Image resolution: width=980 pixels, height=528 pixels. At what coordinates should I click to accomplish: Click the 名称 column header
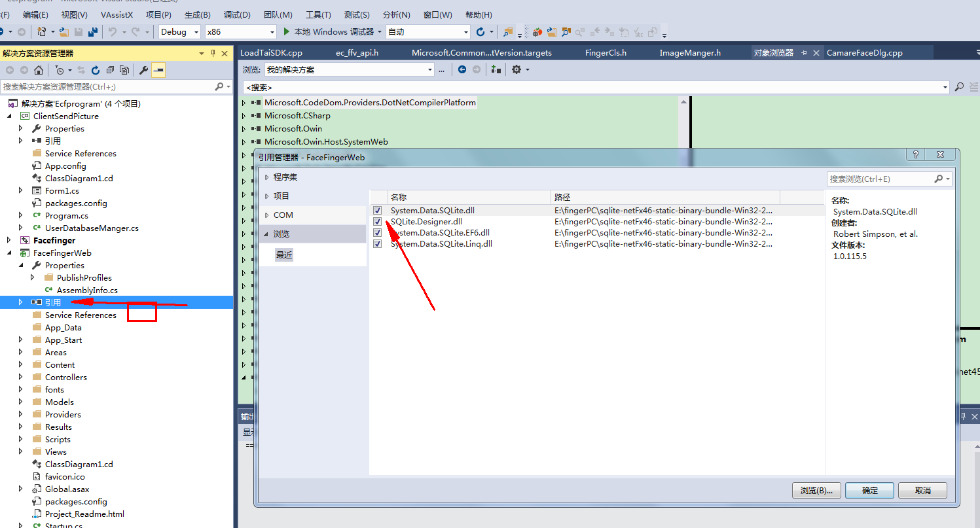(x=469, y=197)
